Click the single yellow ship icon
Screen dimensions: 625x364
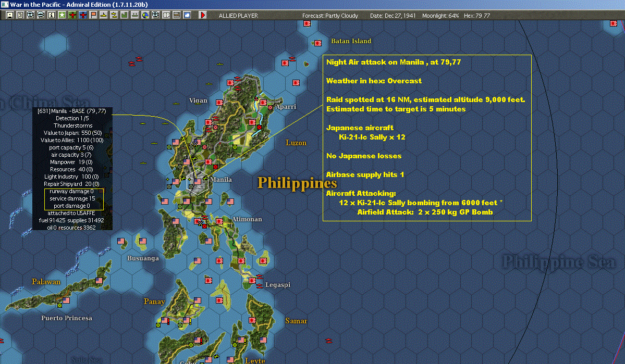click(x=103, y=15)
